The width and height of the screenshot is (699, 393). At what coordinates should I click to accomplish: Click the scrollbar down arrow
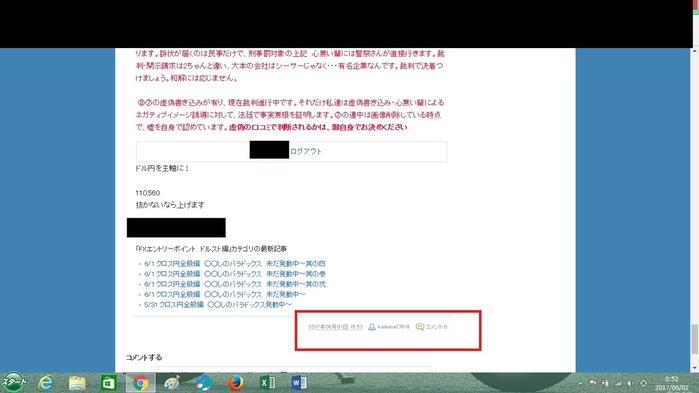(x=695, y=368)
